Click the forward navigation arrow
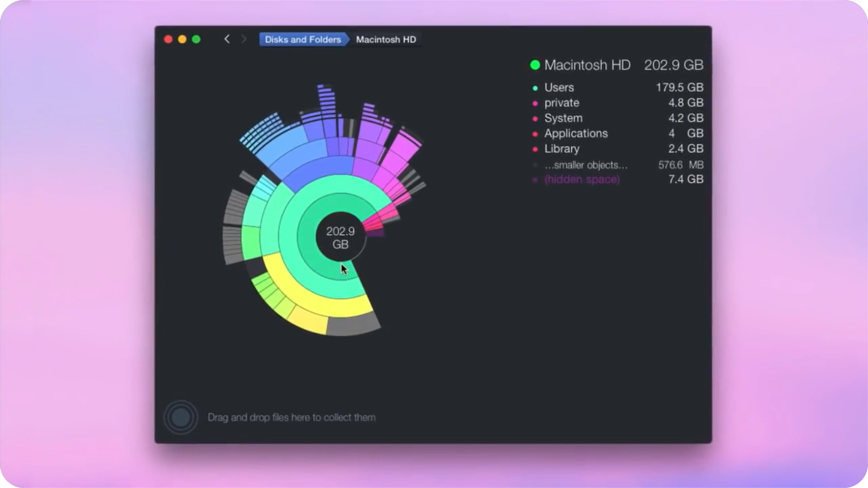The image size is (868, 488). coord(243,39)
